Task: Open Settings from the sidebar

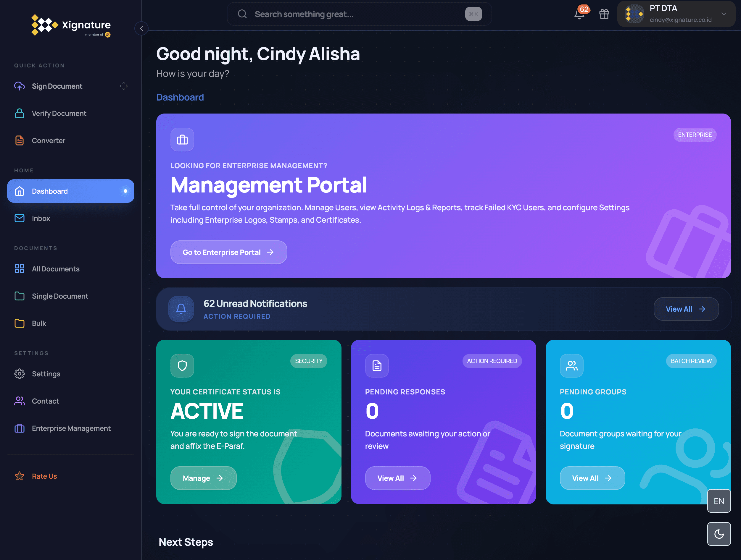Action: 71,373
